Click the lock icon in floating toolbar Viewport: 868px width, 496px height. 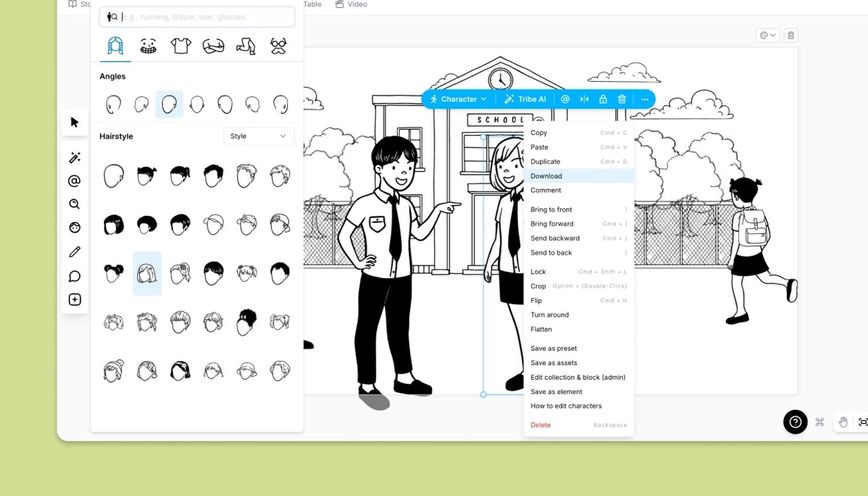603,99
